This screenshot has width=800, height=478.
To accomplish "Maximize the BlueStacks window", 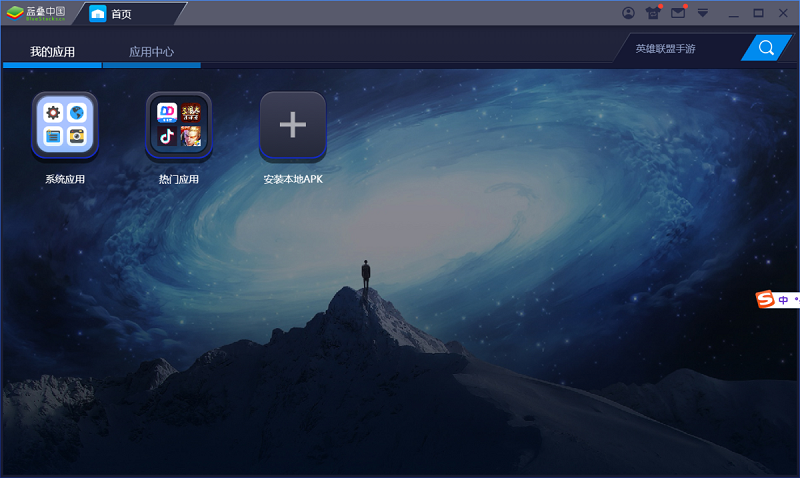I will click(758, 13).
